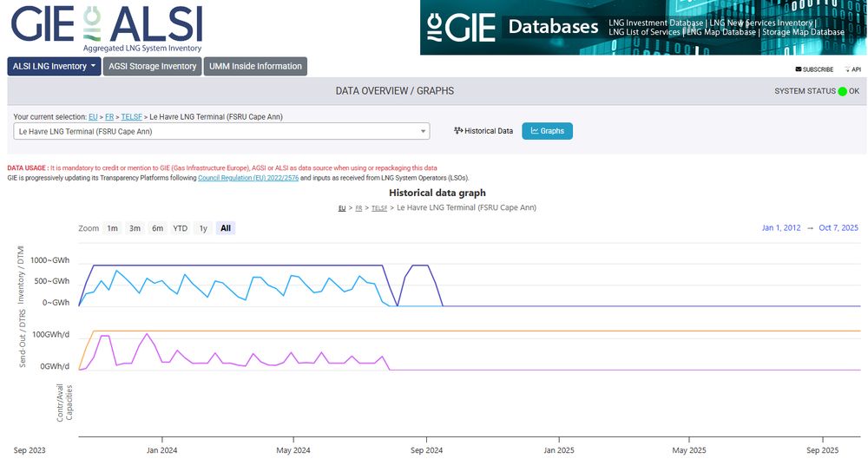Open UMM Inside Information tab
Image resolution: width=868 pixels, height=459 pixels.
[255, 67]
